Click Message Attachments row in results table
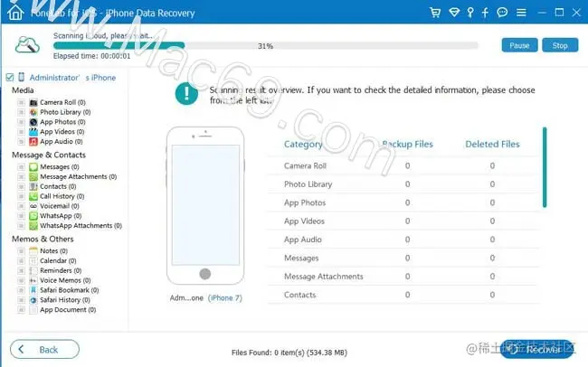 coord(403,277)
